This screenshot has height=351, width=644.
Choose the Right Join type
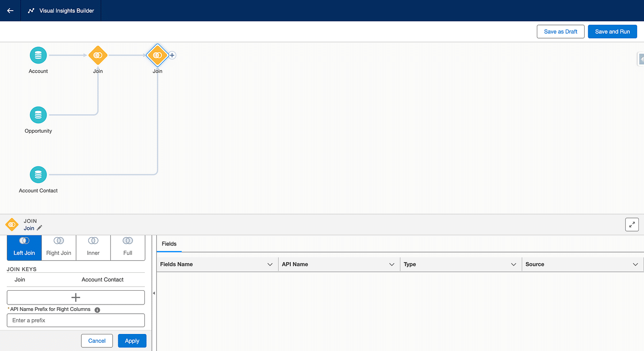[59, 247]
